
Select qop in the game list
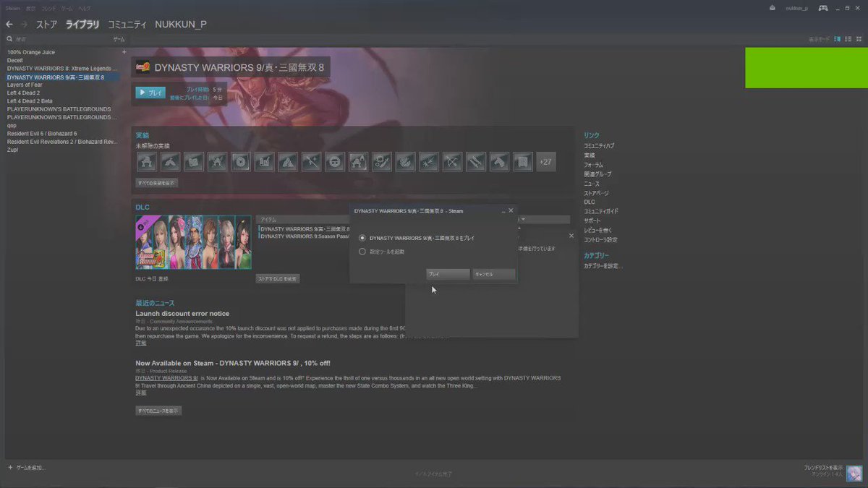[12, 125]
